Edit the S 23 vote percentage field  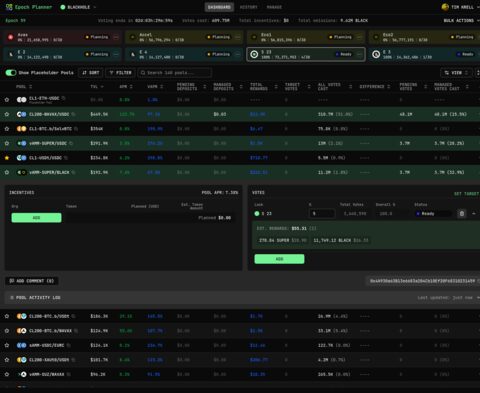click(322, 214)
